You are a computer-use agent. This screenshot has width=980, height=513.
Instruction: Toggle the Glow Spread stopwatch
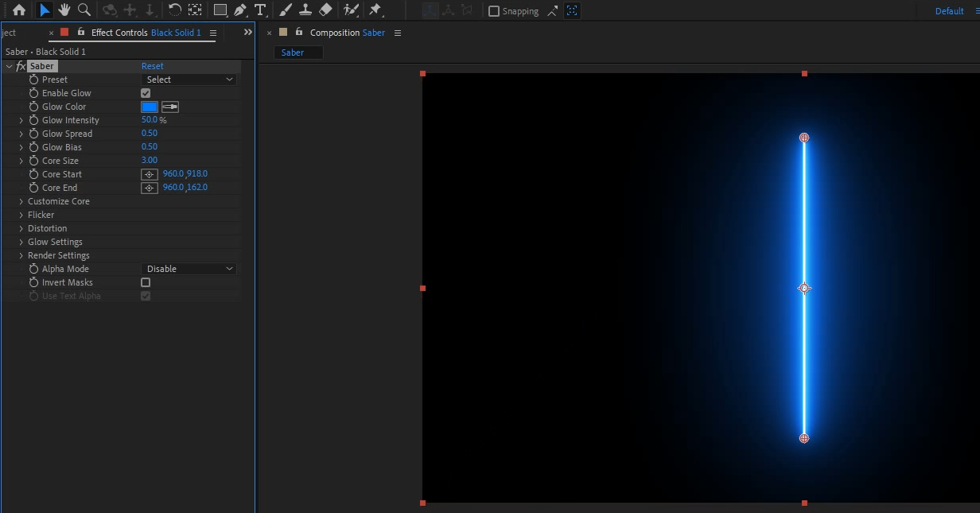tap(33, 134)
